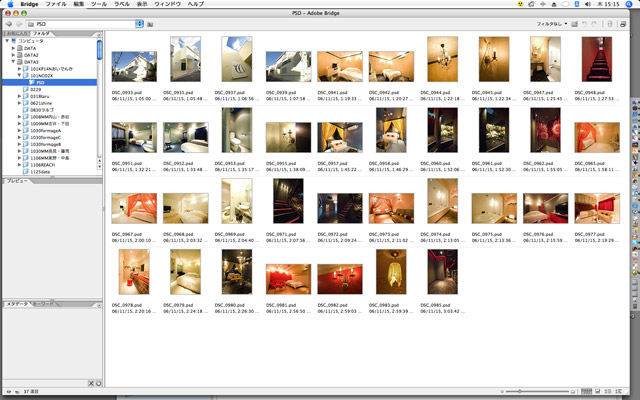Toggle panel visibility eye icon in status bar

pos(9,391)
